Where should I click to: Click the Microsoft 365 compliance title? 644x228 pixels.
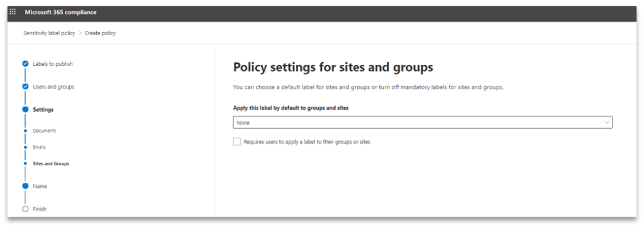61,13
